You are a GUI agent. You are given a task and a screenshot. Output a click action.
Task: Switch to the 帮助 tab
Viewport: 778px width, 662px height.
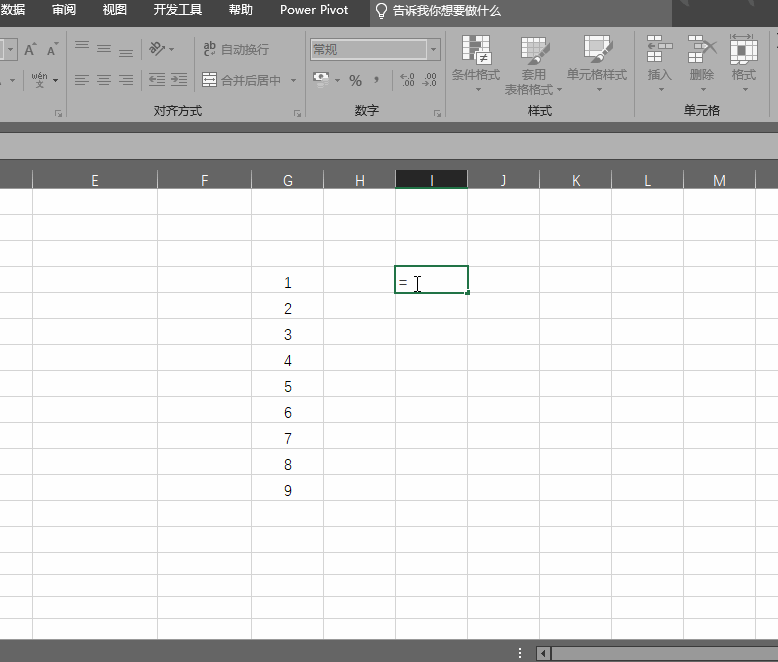coord(241,10)
